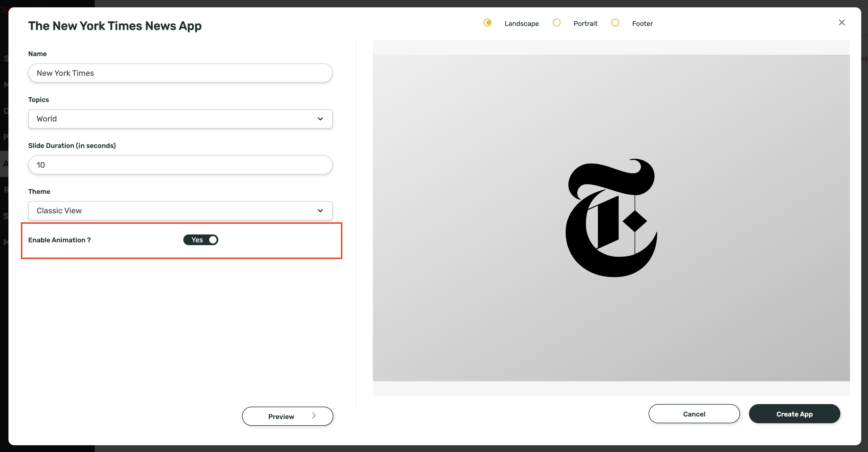Click the Slide Duration input field
Screen dimensions: 868x452
pos(180,165)
